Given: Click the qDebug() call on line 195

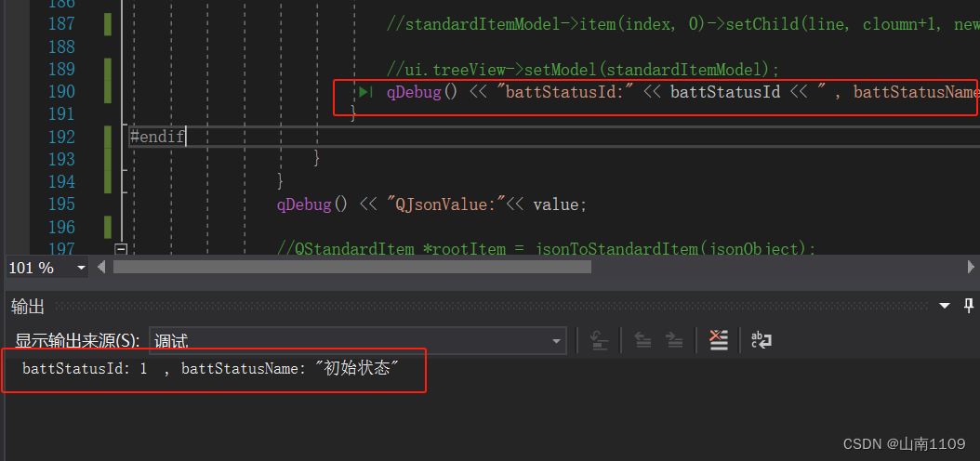Looking at the screenshot, I should pos(313,204).
